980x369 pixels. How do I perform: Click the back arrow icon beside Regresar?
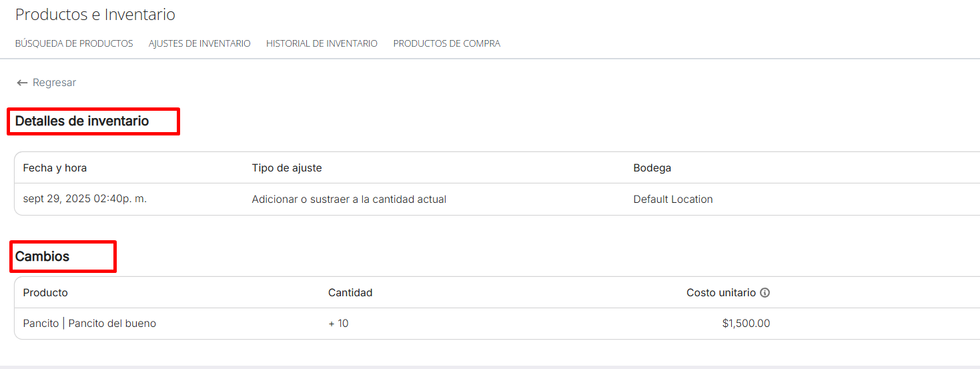[22, 83]
